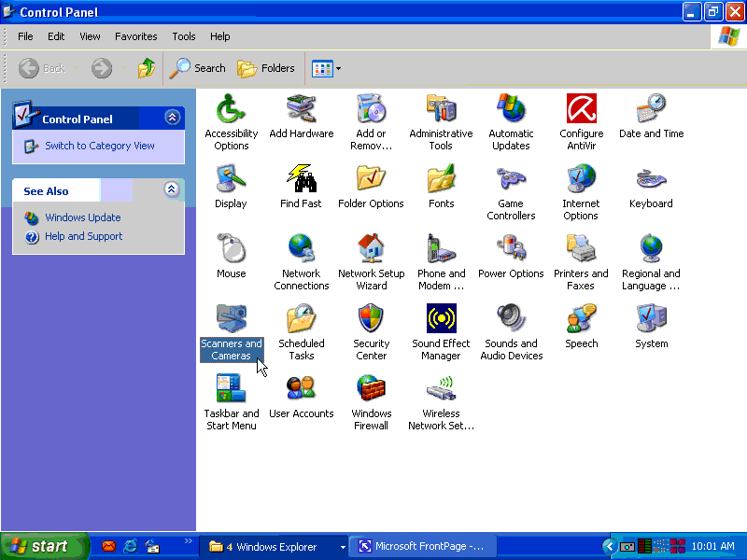Open the Windows Update link

point(82,217)
